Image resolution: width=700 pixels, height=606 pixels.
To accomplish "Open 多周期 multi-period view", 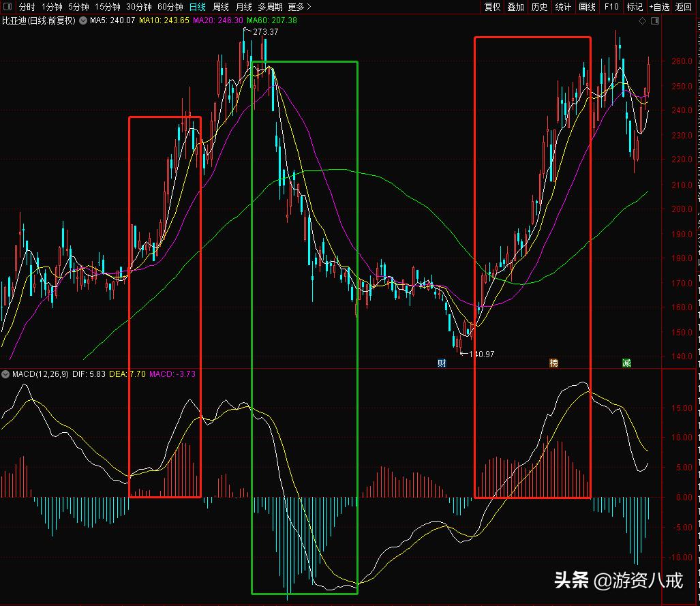I will pos(270,7).
